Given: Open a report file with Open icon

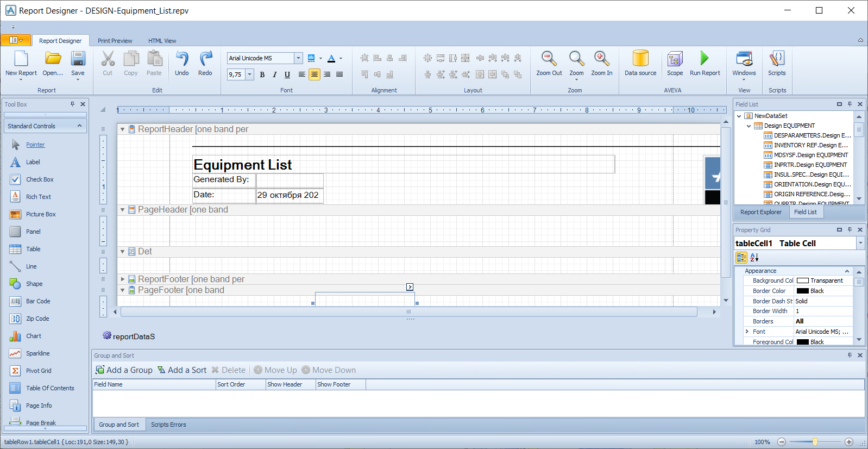Looking at the screenshot, I should point(53,59).
